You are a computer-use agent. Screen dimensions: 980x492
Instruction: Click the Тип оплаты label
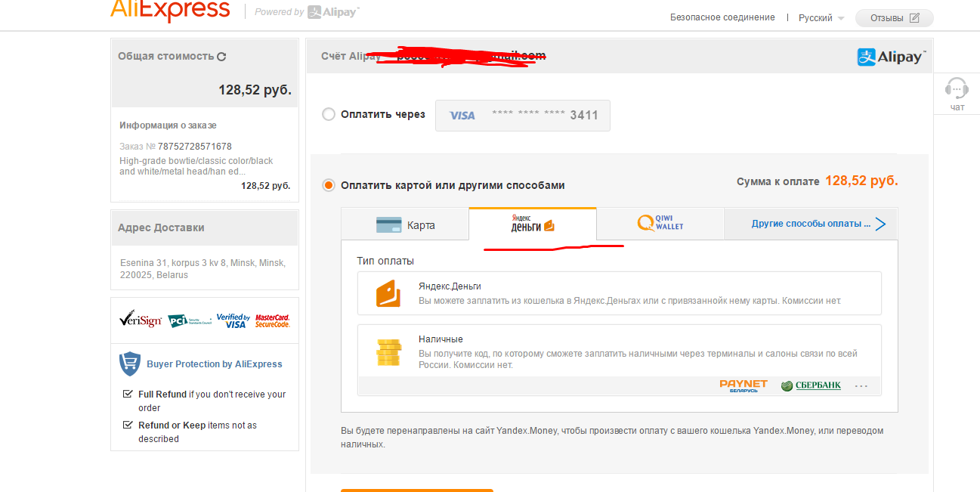coord(385,261)
